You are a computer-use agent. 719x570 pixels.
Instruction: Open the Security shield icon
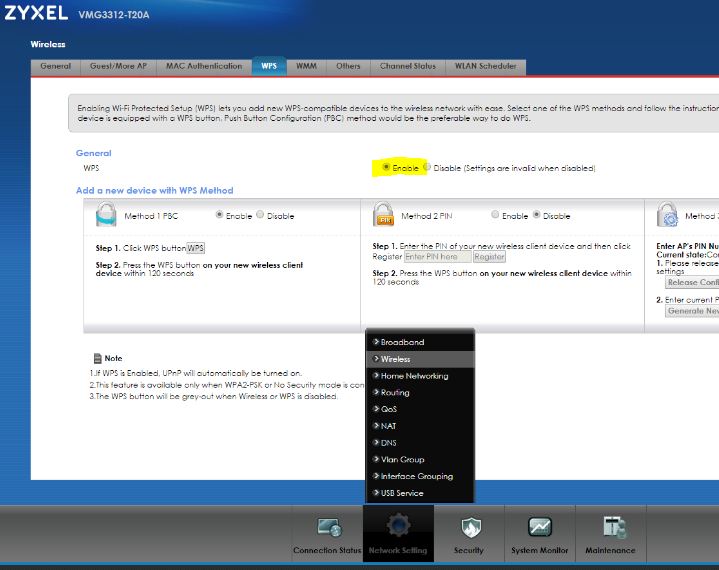(468, 527)
